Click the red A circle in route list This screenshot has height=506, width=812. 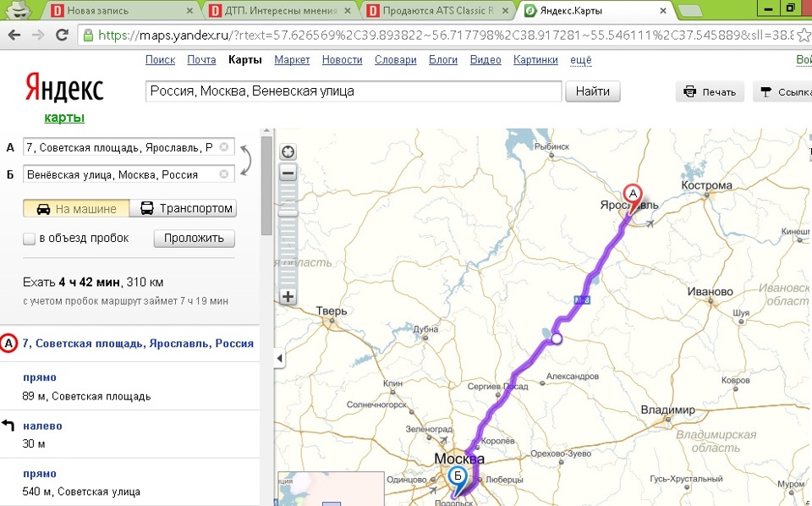9,344
